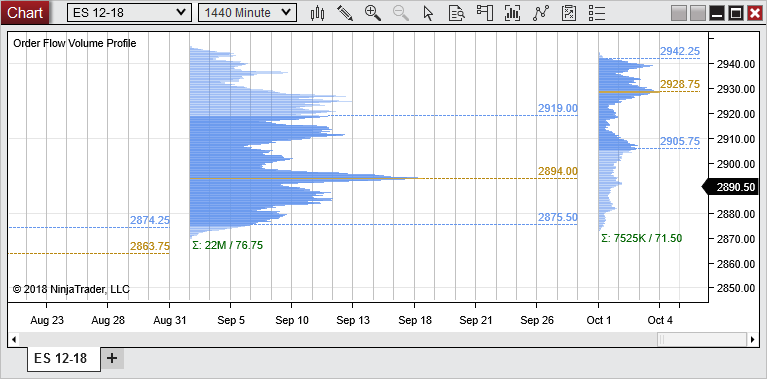Open the strategies icon
This screenshot has width=767, height=379.
(569, 13)
